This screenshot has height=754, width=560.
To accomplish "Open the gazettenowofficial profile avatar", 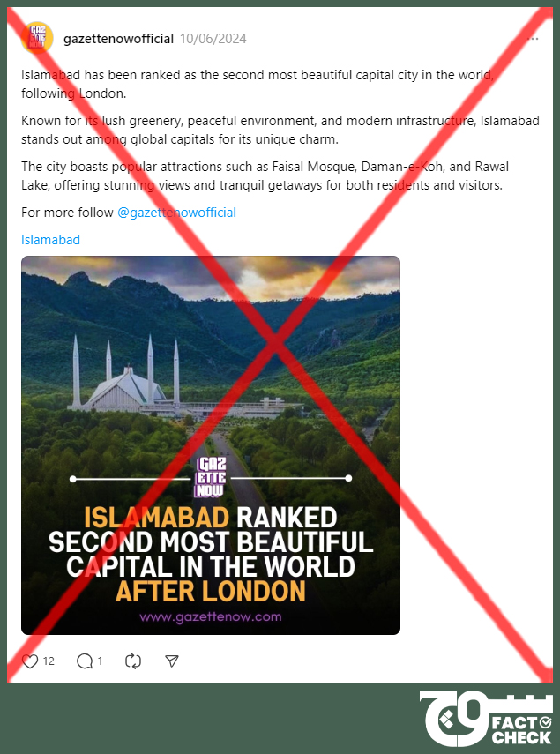I will click(37, 38).
